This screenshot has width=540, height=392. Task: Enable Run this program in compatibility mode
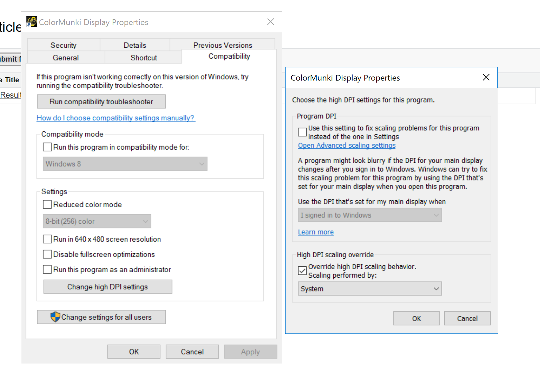coord(47,147)
